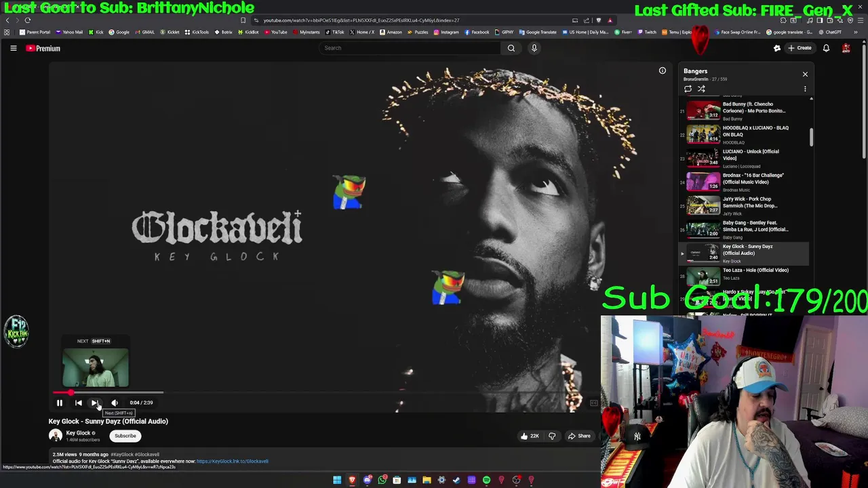Open the KeyGlock.lnk.to/Glockaveli link
The height and width of the screenshot is (488, 868).
(233, 462)
